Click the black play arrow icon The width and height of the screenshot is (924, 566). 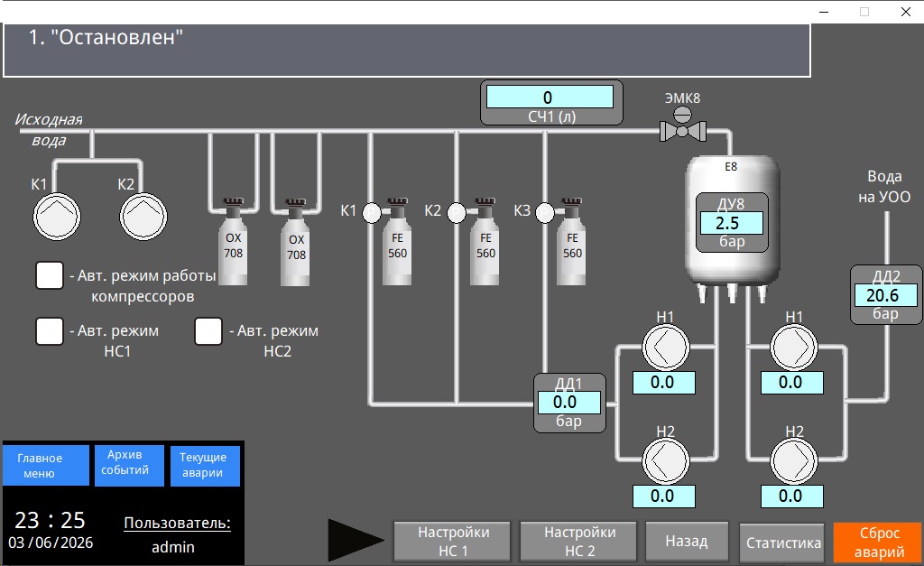[x=356, y=540]
